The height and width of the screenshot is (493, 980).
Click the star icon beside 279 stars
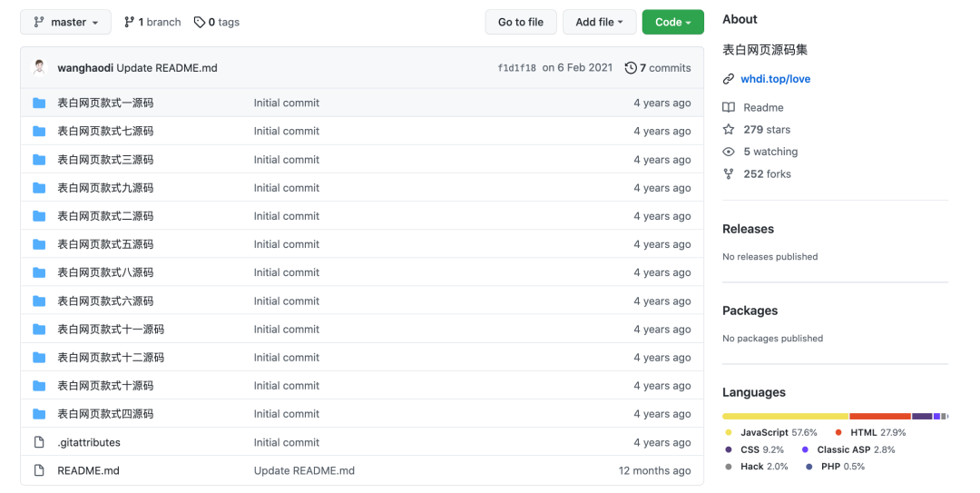[728, 130]
